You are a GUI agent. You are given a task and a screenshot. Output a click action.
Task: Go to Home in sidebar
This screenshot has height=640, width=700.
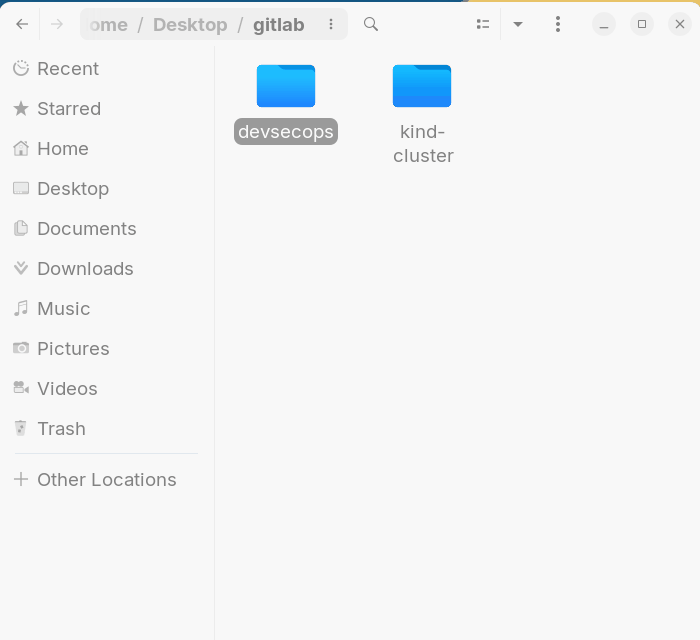click(62, 149)
